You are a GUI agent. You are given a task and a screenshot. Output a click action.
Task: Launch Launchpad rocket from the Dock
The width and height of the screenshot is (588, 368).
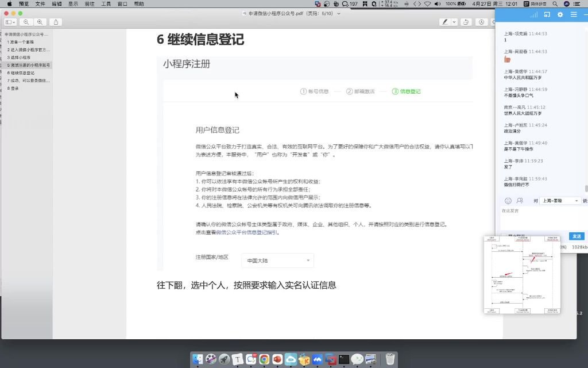[225, 359]
